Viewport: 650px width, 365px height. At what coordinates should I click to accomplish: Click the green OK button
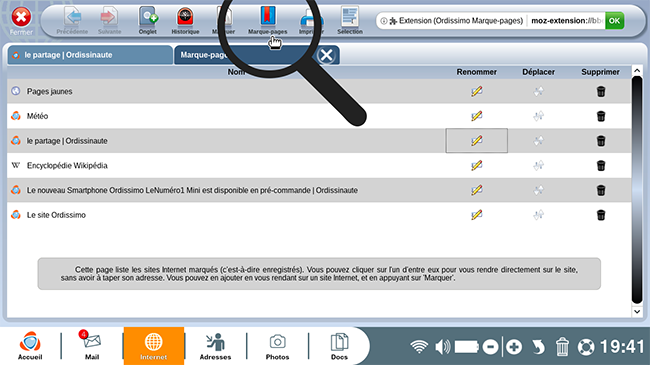pyautogui.click(x=614, y=20)
